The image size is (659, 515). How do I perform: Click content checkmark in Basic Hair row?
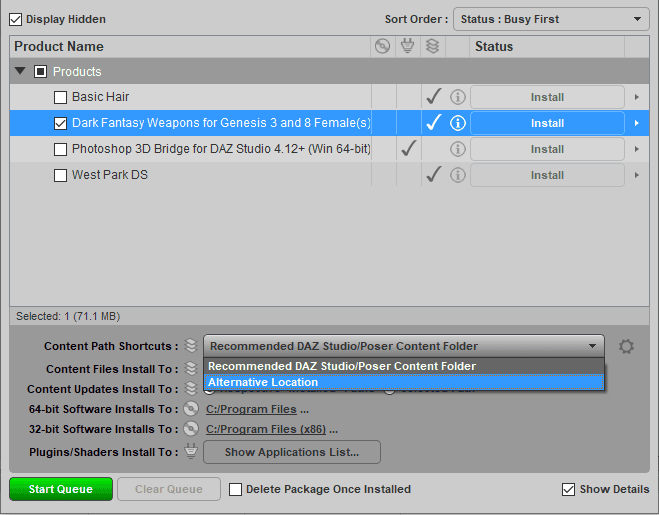click(433, 96)
